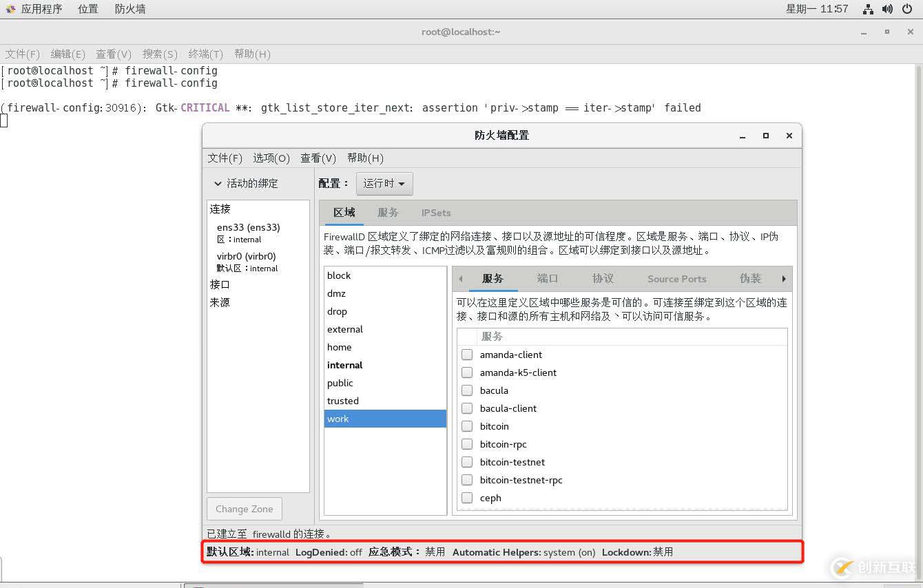Select the dmz zone
Image resolution: width=923 pixels, height=588 pixels.
pos(385,293)
